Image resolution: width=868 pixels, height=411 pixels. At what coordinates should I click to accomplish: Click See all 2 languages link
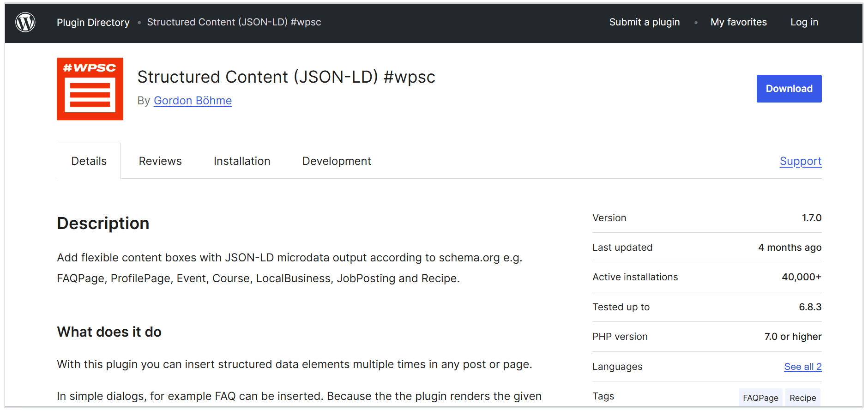803,367
